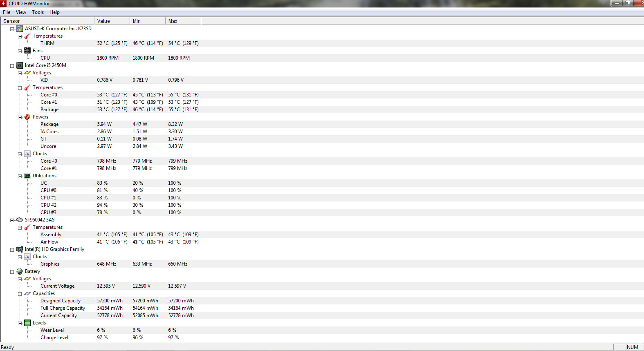
Task: Select the Capacities icon
Action: 27,293
